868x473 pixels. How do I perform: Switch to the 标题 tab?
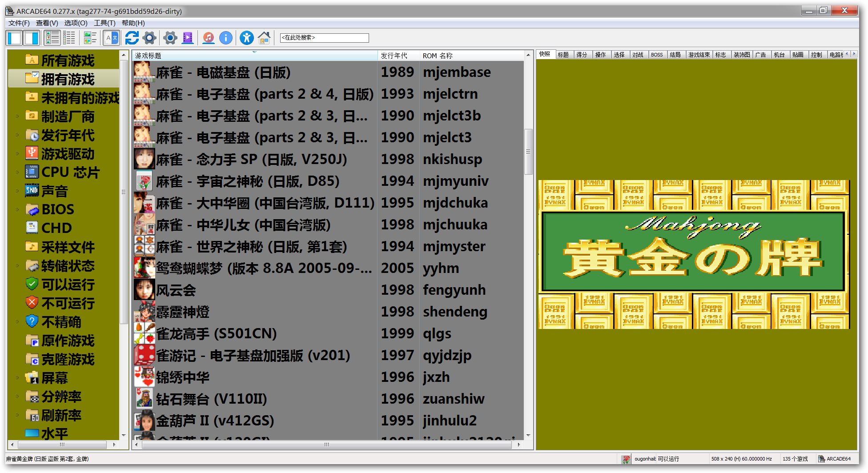pyautogui.click(x=563, y=55)
